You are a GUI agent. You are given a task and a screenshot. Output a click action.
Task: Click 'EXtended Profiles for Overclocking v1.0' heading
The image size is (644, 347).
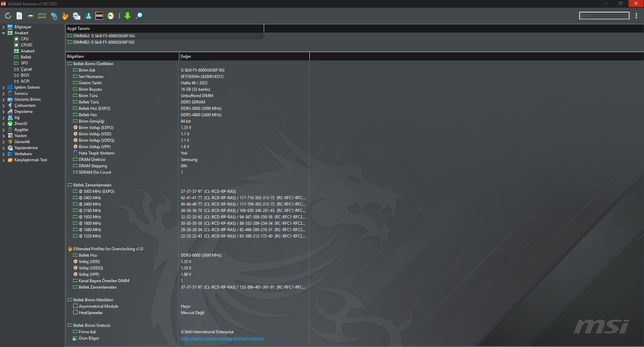pos(108,249)
